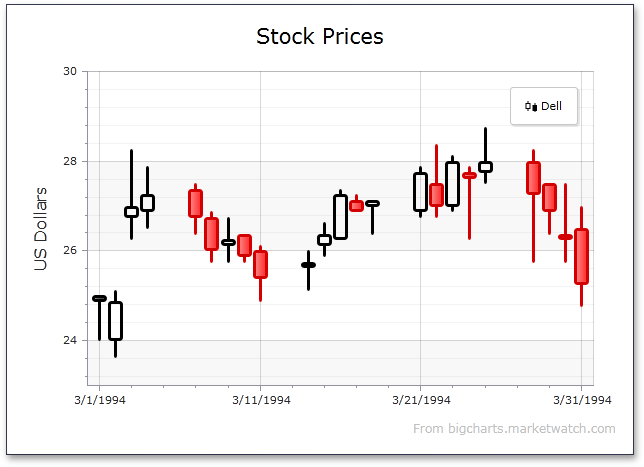Select the last red candlestick in the series

pyautogui.click(x=581, y=257)
